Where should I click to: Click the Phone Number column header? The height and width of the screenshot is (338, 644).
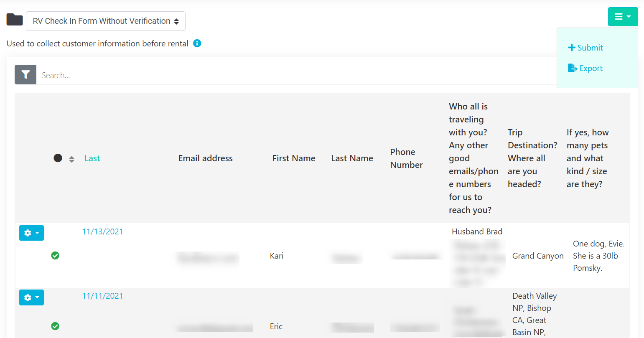point(406,158)
